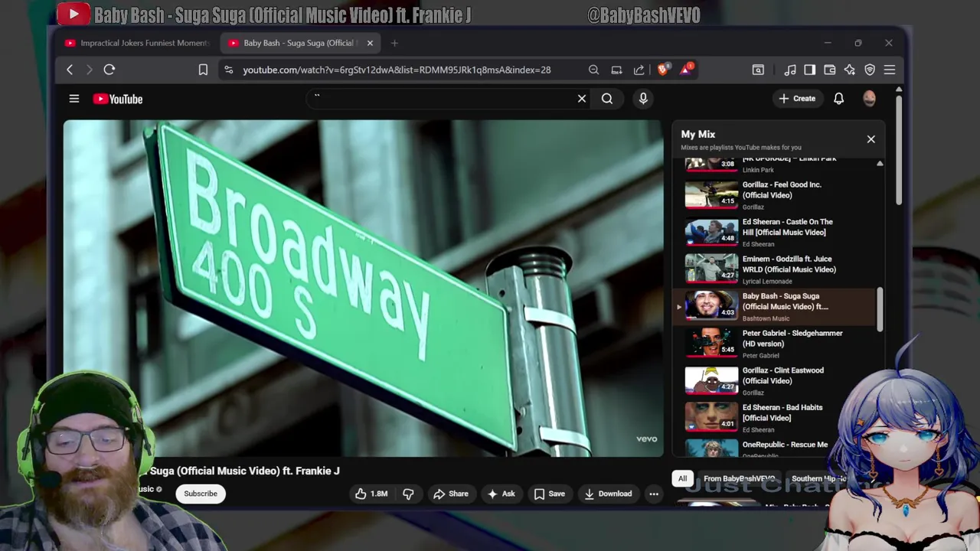Go forward with the browser forward arrow

pyautogui.click(x=90, y=70)
